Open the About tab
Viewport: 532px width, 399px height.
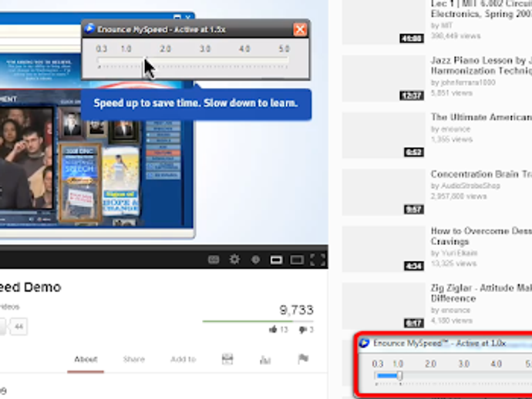click(86, 360)
